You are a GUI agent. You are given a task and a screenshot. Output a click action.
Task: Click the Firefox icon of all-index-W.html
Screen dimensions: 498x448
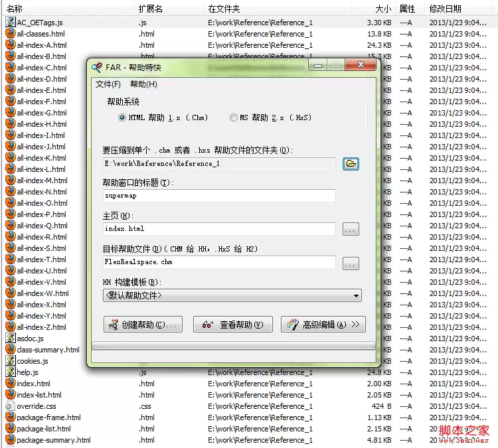click(x=11, y=293)
